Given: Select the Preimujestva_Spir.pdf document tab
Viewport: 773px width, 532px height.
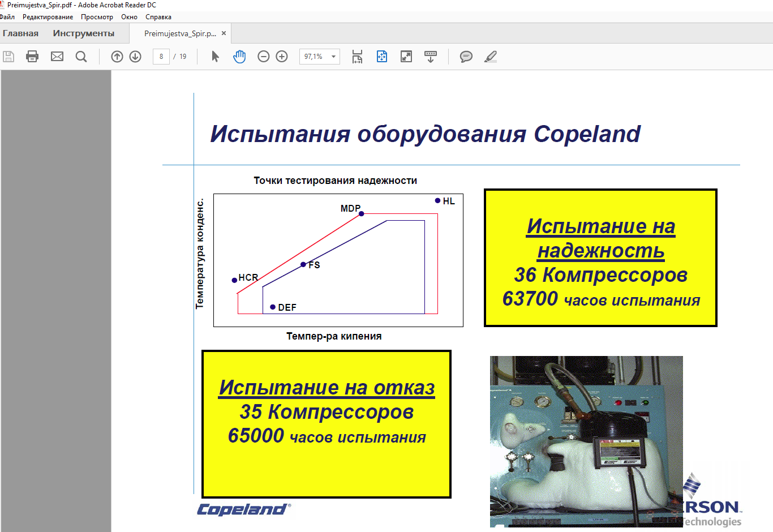Looking at the screenshot, I should coord(180,33).
